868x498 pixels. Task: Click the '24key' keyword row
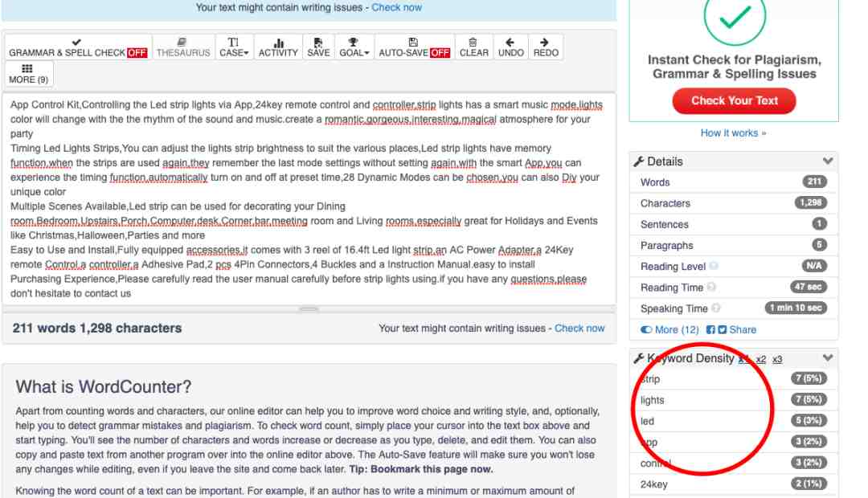pyautogui.click(x=734, y=484)
